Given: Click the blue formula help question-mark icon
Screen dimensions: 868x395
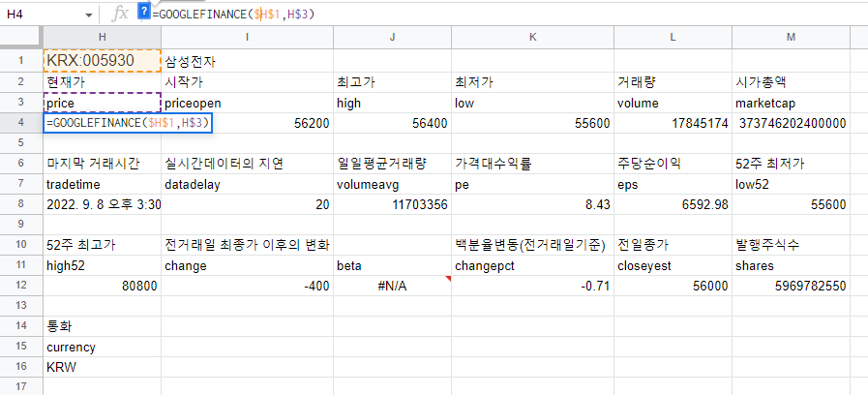Looking at the screenshot, I should click(144, 11).
